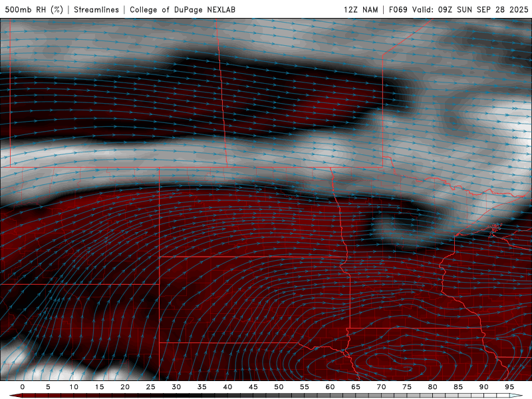
Task: Click the "College of DuPage NEXLAB" text
Action: pyautogui.click(x=182, y=9)
